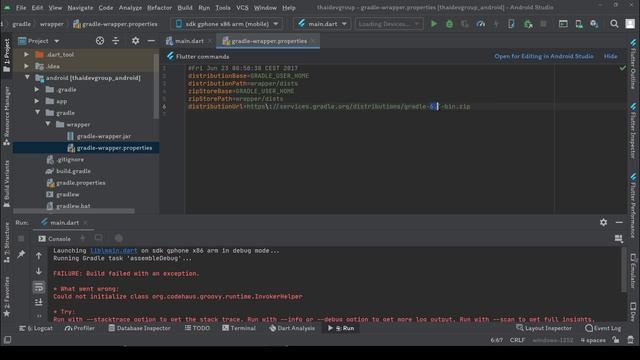The height and width of the screenshot is (360, 640).
Task: Open the Flutter Inspector side panel
Action: pyautogui.click(x=633, y=131)
